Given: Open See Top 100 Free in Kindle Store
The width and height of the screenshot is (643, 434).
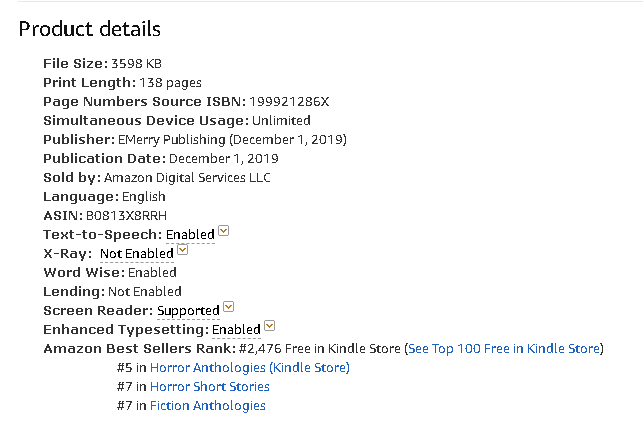Looking at the screenshot, I should [x=505, y=348].
